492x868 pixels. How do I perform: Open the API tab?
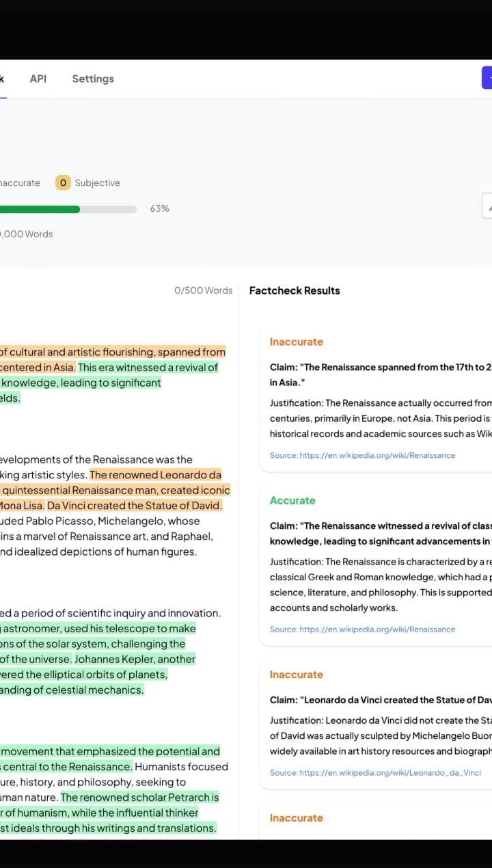coord(38,79)
